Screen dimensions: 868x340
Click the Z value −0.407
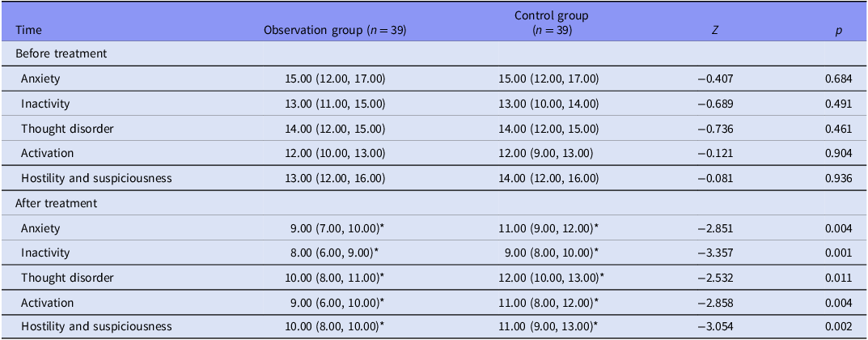[716, 79]
